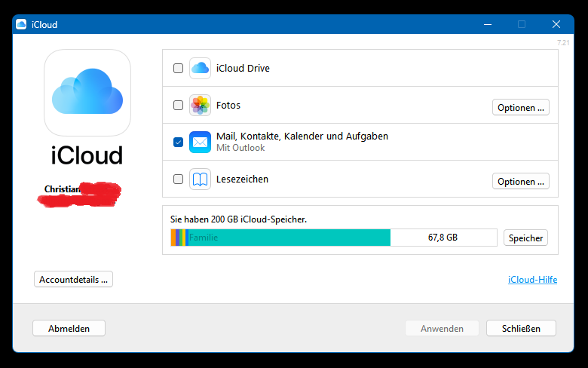
Task: Click the iCloud title bar app icon
Action: [x=21, y=24]
